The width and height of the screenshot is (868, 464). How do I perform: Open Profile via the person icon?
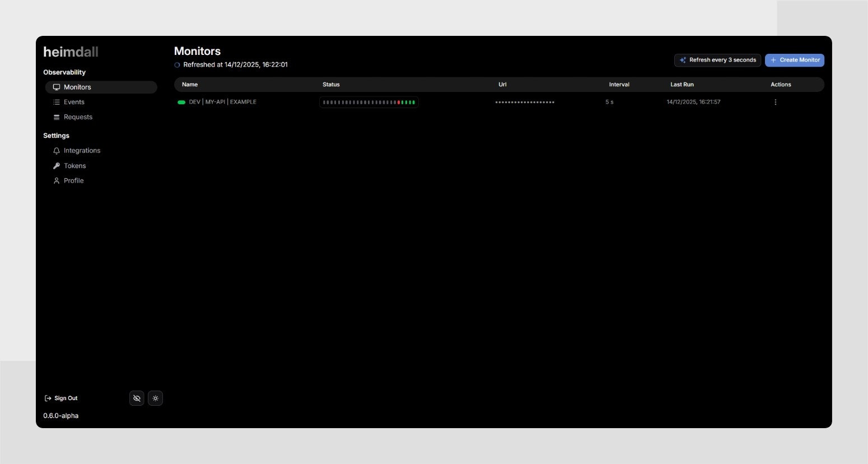coord(56,180)
